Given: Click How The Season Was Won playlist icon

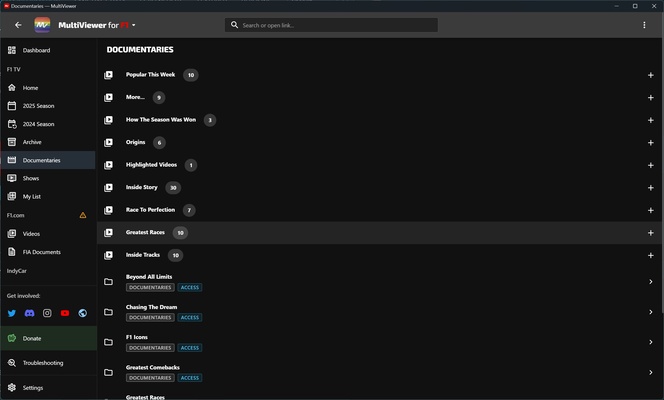Looking at the screenshot, I should 108,120.
